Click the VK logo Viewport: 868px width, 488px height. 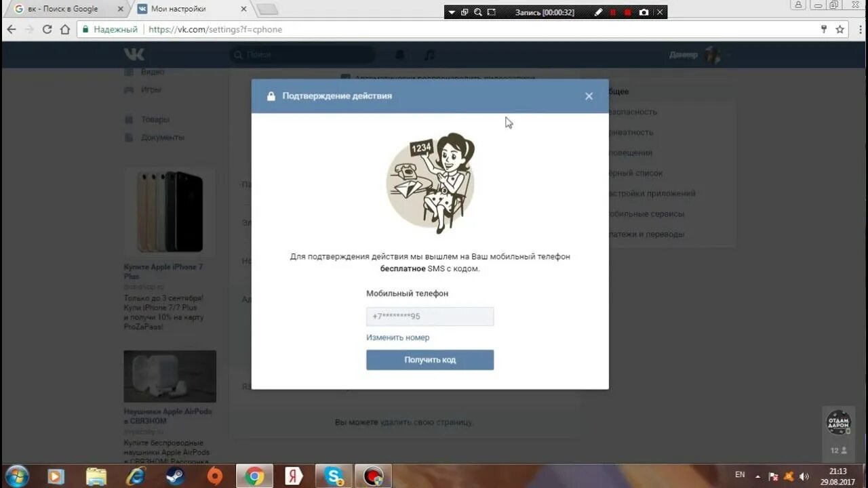[x=134, y=55]
